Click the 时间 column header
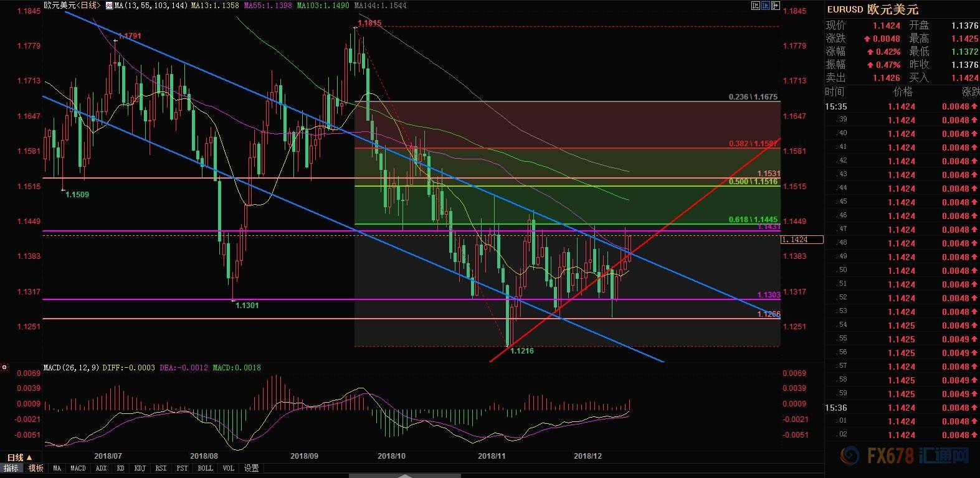 (x=835, y=92)
